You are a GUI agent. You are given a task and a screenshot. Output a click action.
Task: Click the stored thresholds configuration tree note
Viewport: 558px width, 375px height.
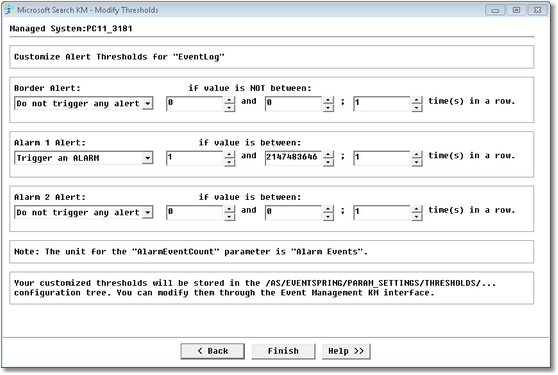(x=255, y=288)
